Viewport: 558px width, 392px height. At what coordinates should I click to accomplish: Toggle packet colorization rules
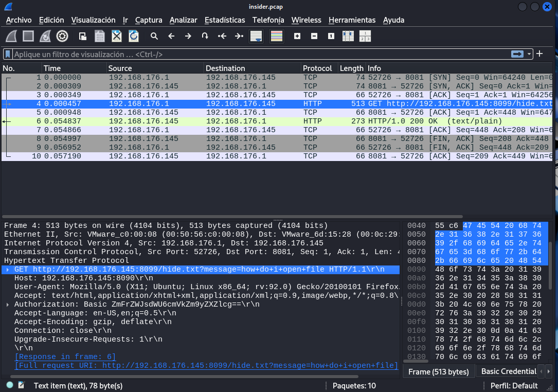(x=277, y=36)
